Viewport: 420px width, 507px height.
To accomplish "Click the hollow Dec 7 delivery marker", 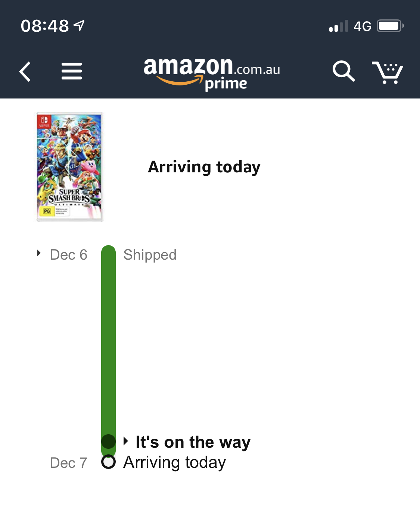I will pyautogui.click(x=108, y=462).
